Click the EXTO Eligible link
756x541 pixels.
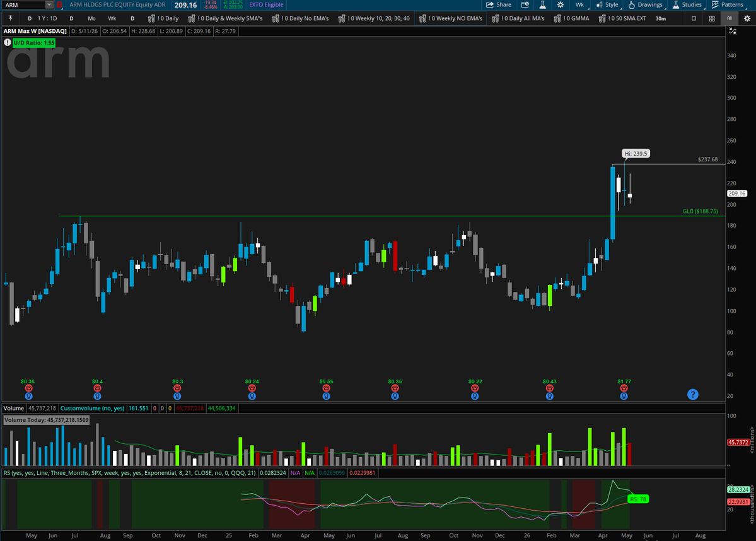(x=266, y=5)
